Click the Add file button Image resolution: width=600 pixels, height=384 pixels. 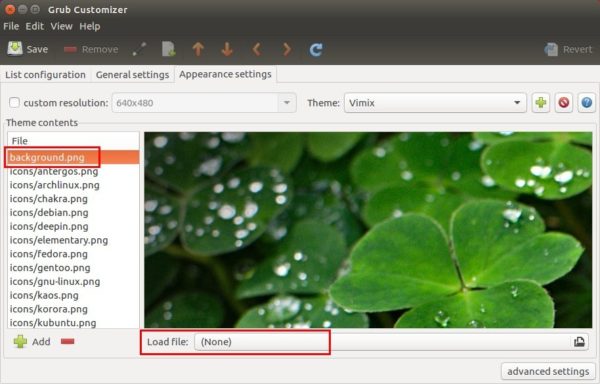(32, 342)
